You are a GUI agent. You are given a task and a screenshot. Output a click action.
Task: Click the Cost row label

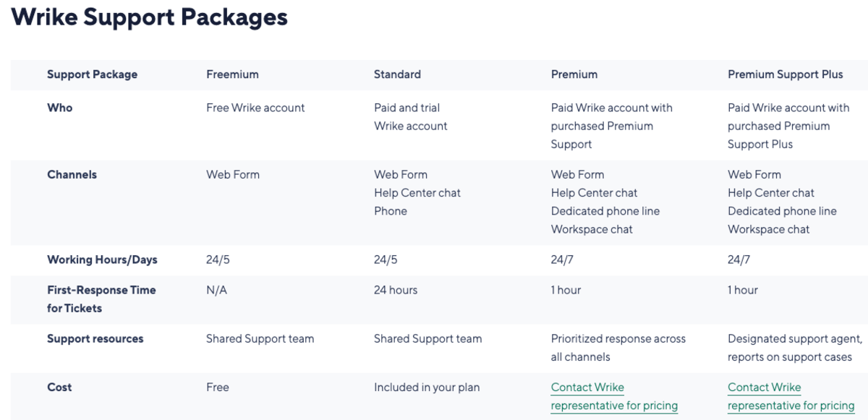[59, 387]
